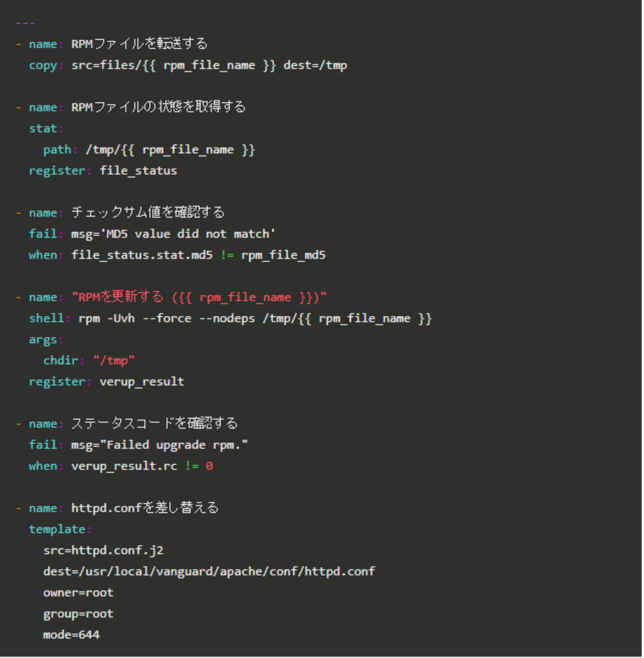
Task: Click the chdir "/tmp" value
Action: point(114,361)
